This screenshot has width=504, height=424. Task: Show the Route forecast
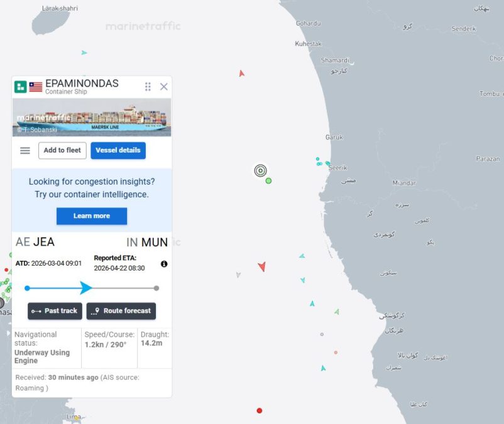point(121,311)
